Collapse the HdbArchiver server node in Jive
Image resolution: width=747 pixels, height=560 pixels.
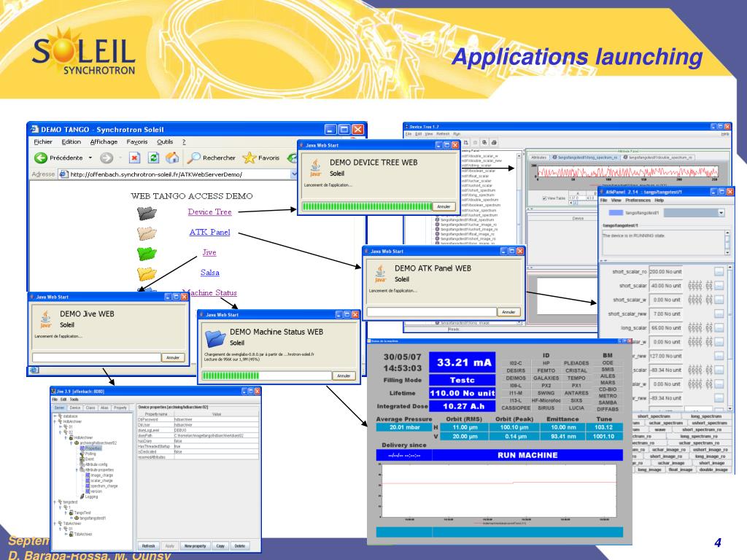(x=55, y=421)
